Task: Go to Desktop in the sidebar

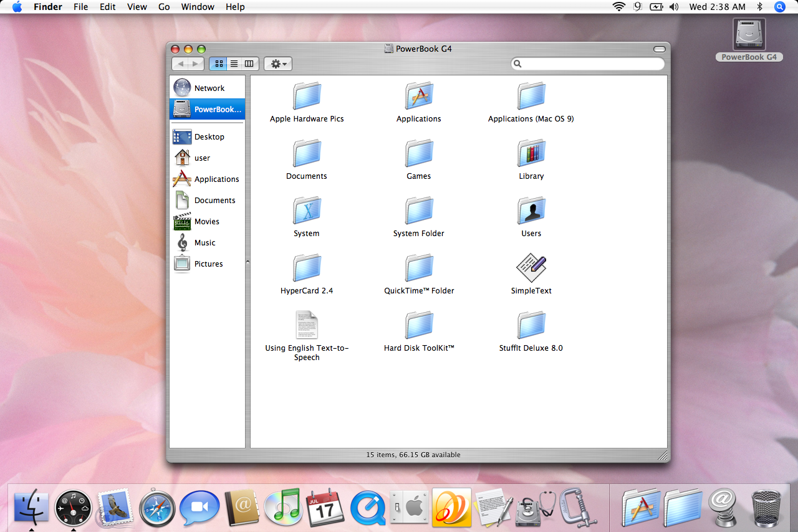Action: click(x=208, y=136)
